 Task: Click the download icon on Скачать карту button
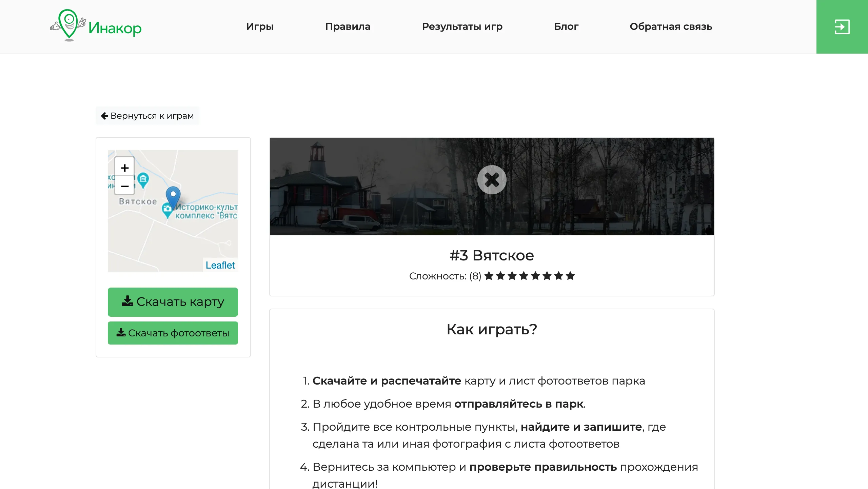point(127,301)
